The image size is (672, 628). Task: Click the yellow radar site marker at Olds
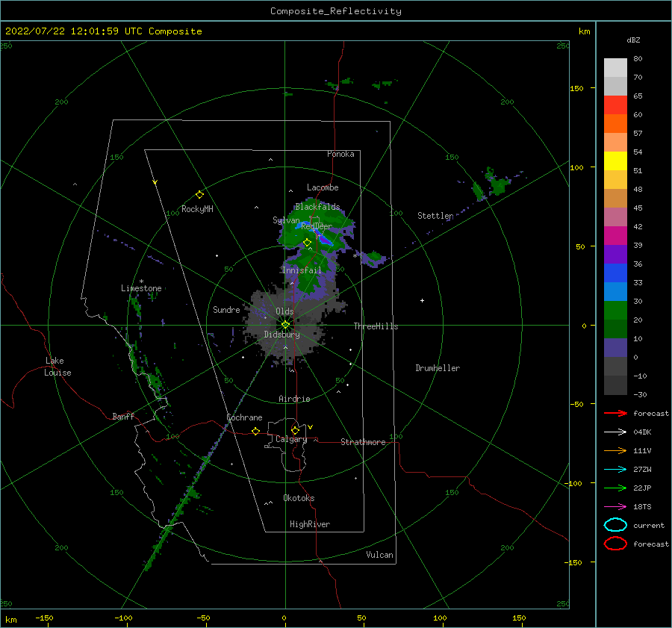[x=285, y=325]
